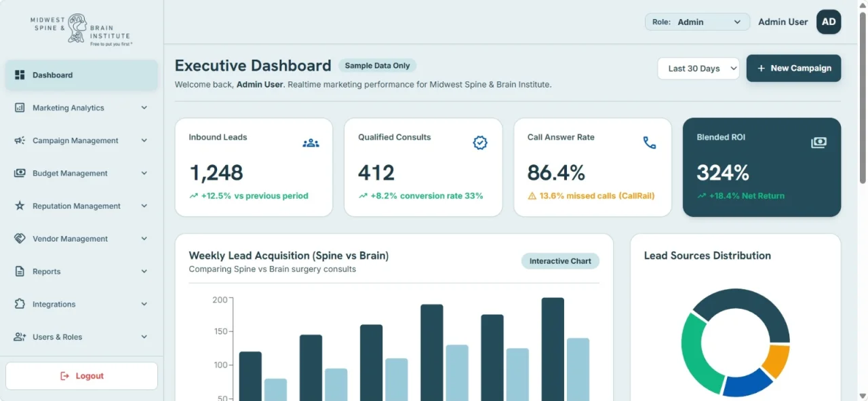Open Budget Management menu item
The height and width of the screenshot is (401, 868).
[x=81, y=173]
